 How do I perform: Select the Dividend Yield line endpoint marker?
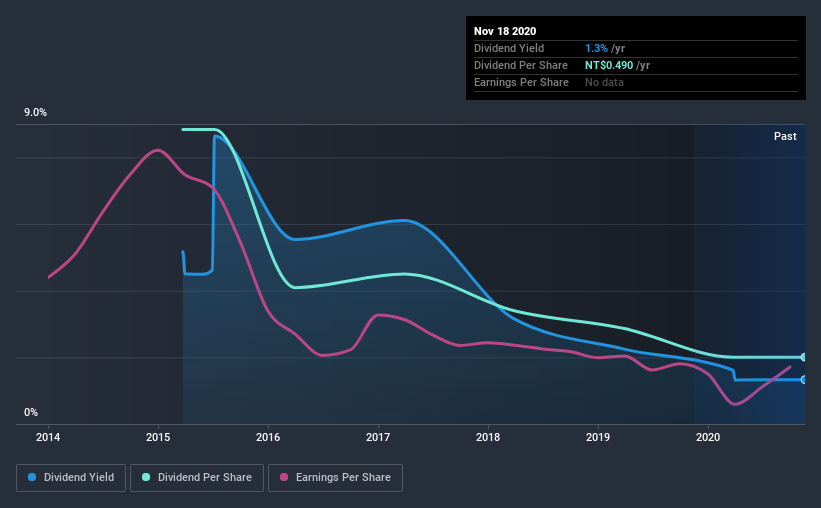[x=803, y=380]
